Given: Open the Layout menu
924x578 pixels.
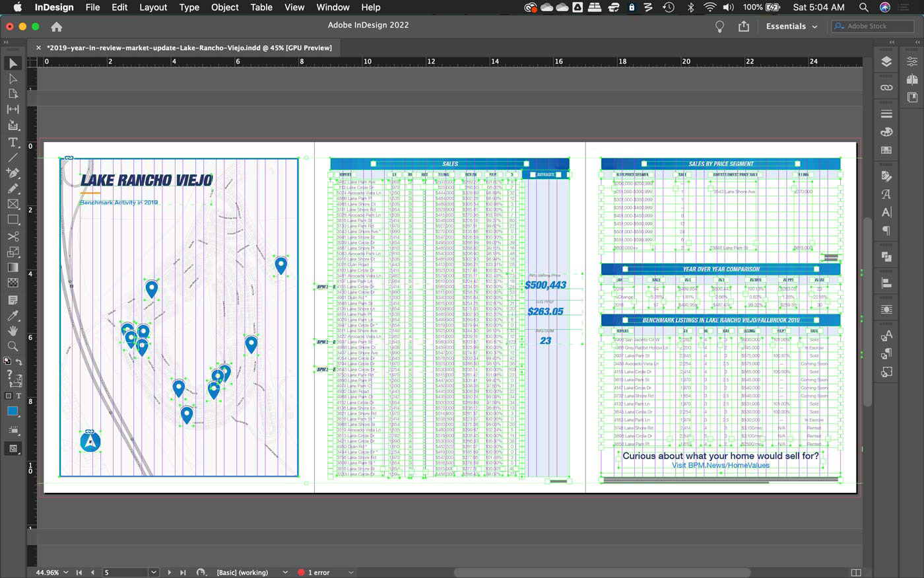Looking at the screenshot, I should tap(153, 7).
